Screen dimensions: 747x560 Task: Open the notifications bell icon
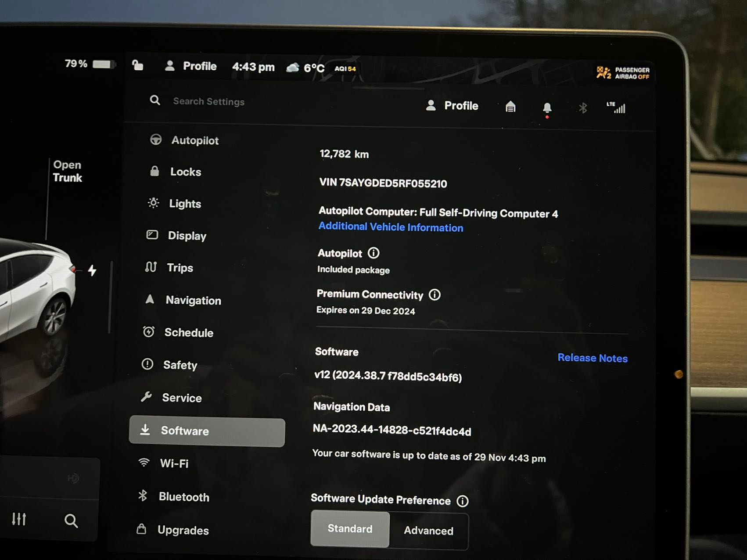tap(547, 108)
